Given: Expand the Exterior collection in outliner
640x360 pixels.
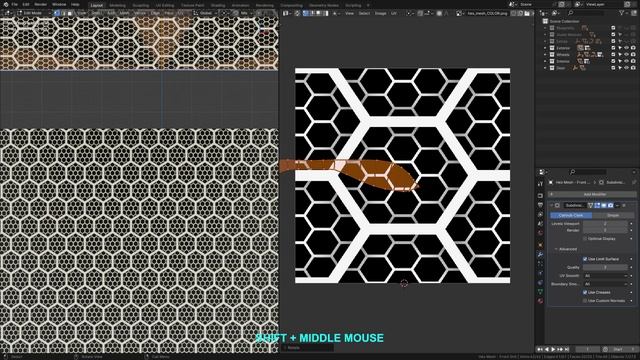Looking at the screenshot, I should pyautogui.click(x=545, y=48).
